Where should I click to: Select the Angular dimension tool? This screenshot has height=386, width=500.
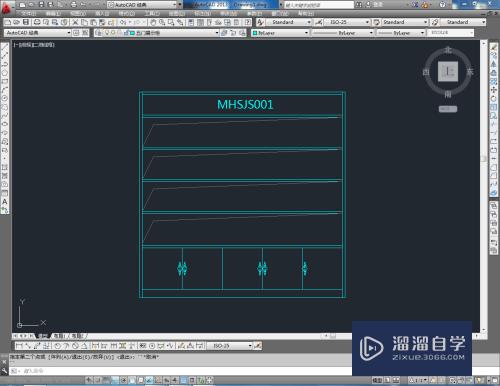pyautogui.click(x=84, y=346)
